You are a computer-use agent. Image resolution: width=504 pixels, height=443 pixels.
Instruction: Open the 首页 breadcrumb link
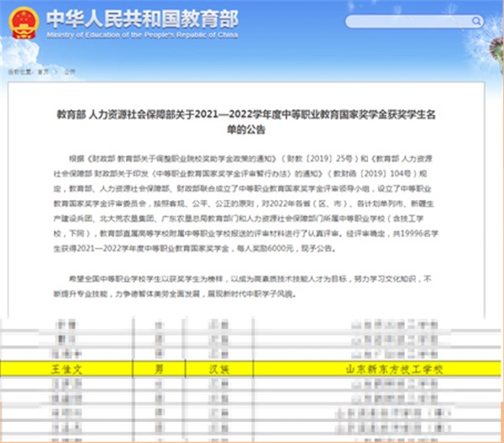pyautogui.click(x=42, y=72)
